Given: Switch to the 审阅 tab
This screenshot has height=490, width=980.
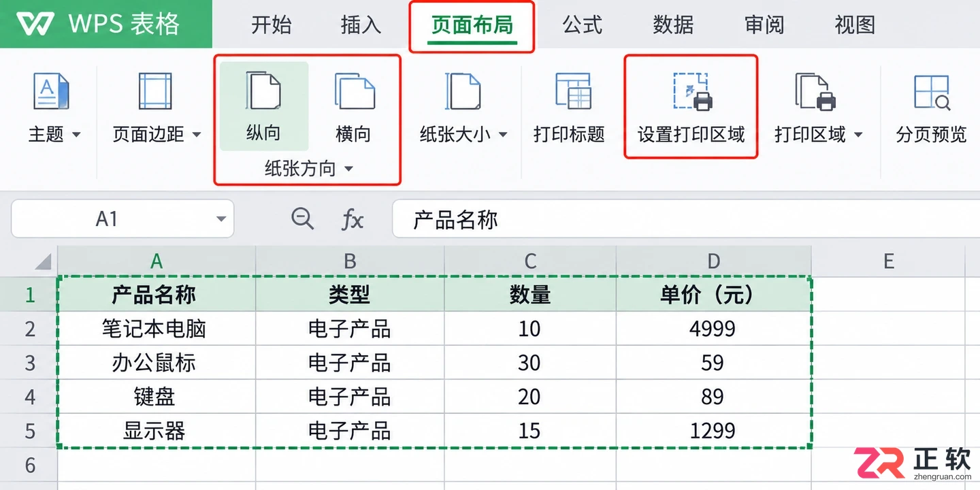Looking at the screenshot, I should (764, 24).
